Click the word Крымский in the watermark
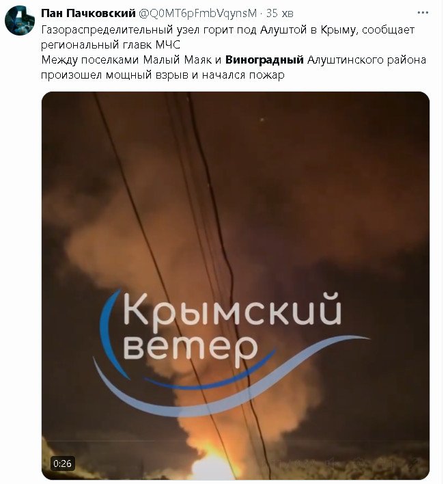The image size is (448, 484). [232, 309]
